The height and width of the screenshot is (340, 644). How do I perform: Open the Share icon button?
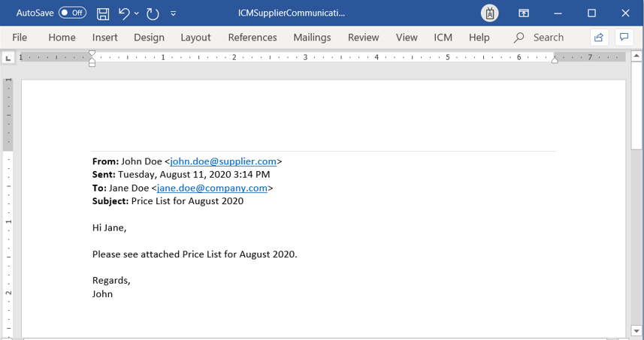point(599,38)
